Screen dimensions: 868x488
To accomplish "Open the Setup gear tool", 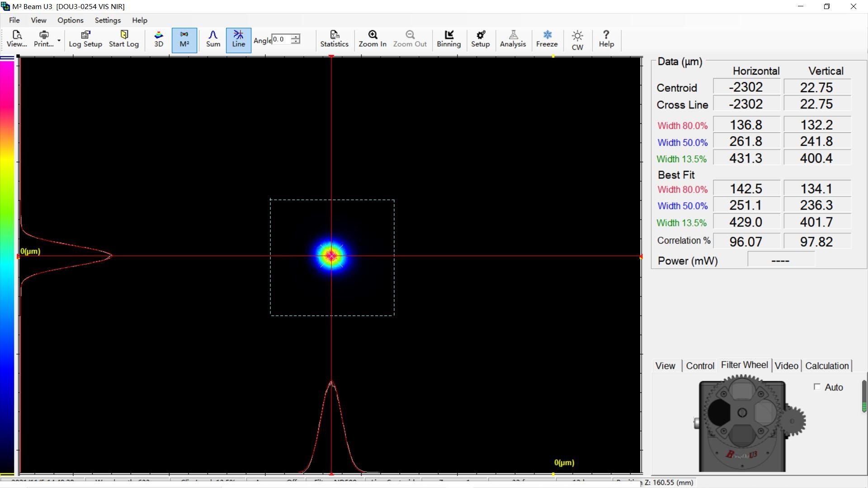I will [x=480, y=40].
